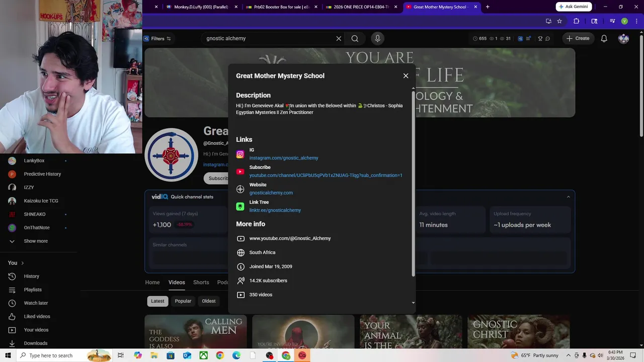Open the Gnostic Christ video thumbnail

[518, 332]
